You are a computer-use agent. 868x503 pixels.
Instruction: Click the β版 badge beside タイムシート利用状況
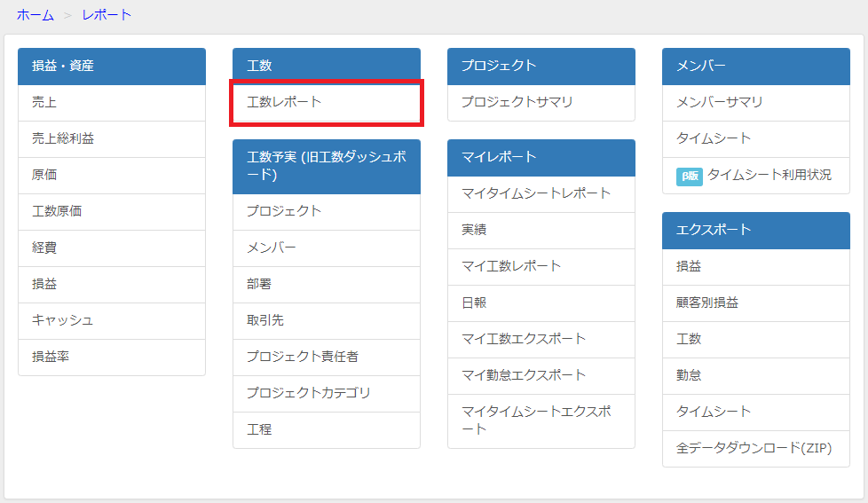pyautogui.click(x=690, y=176)
